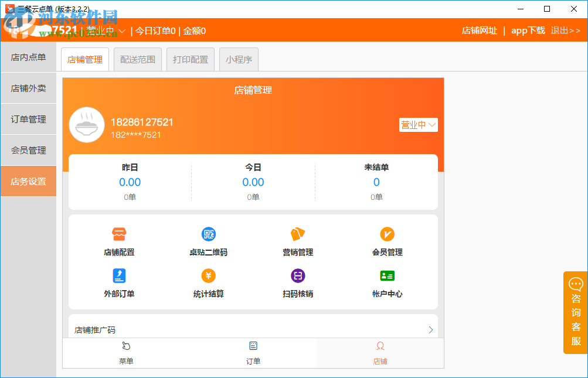Viewport: 588px width, 378px height.
Task: Click the restaurant avatar bowl image
Action: (x=87, y=125)
